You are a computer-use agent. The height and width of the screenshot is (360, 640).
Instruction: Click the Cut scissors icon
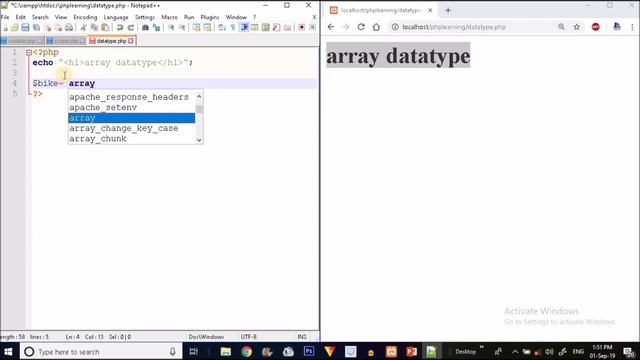click(x=83, y=28)
